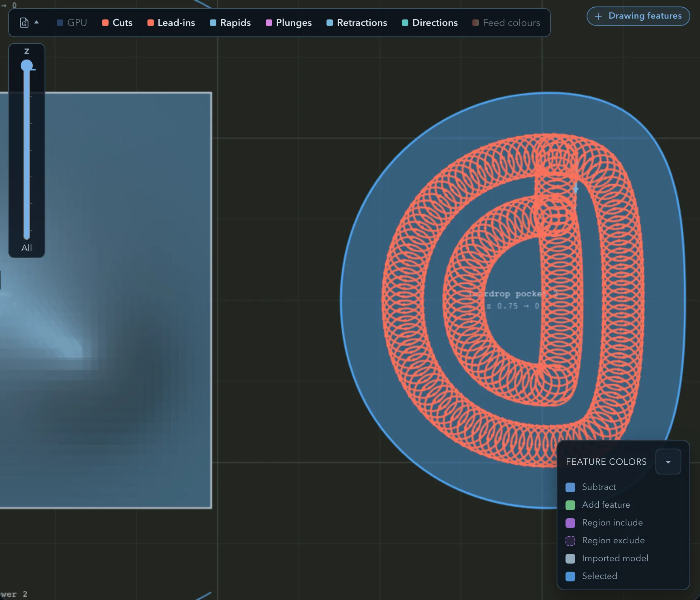Click the plus icon in Drawing features
This screenshot has height=600, width=700.
pyautogui.click(x=598, y=17)
